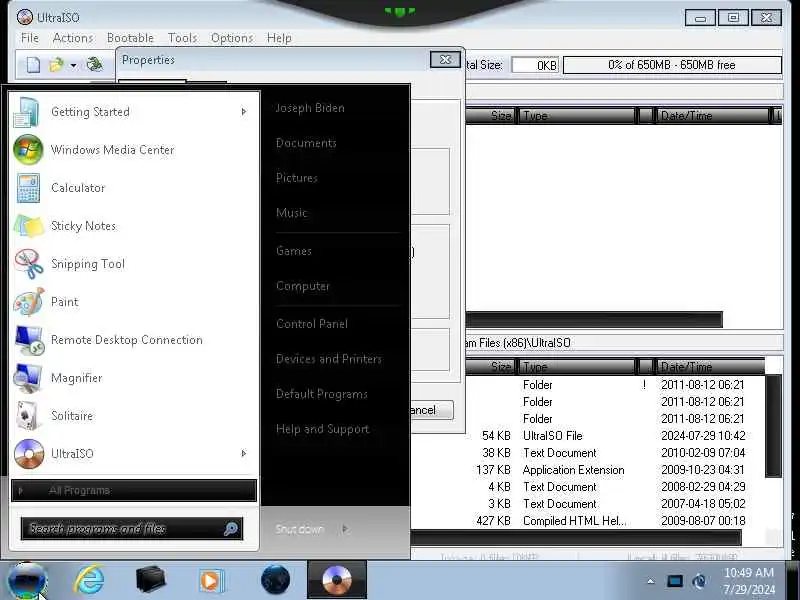800x600 pixels.
Task: Open Getting Started from Start menu
Action: [134, 112]
